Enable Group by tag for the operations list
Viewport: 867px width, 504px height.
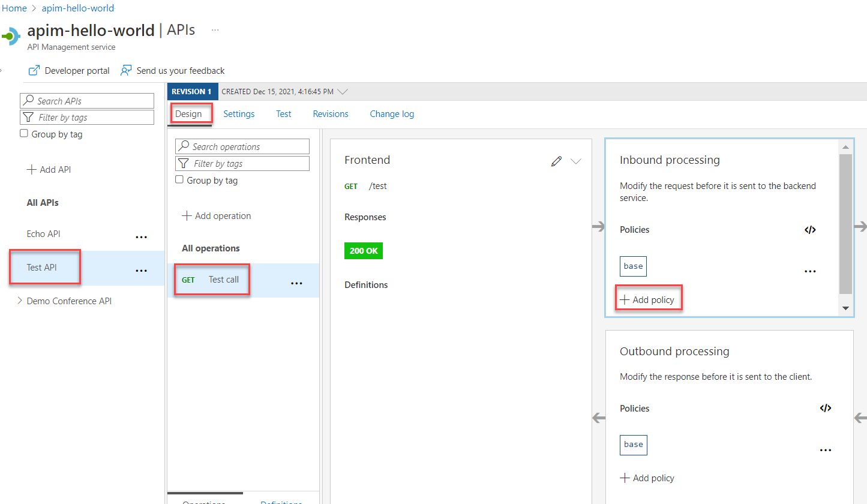pos(179,179)
